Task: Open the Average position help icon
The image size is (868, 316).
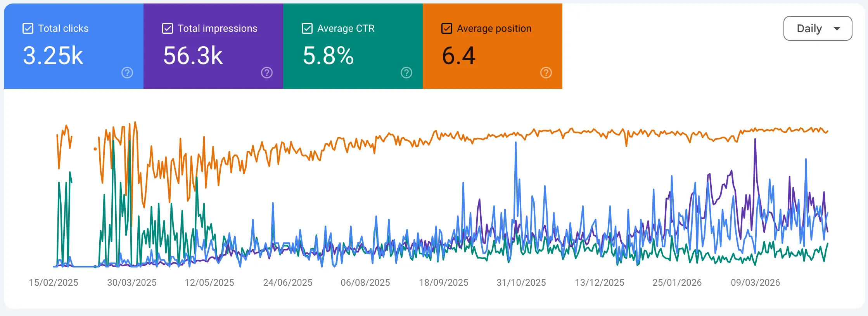Action: [x=546, y=73]
